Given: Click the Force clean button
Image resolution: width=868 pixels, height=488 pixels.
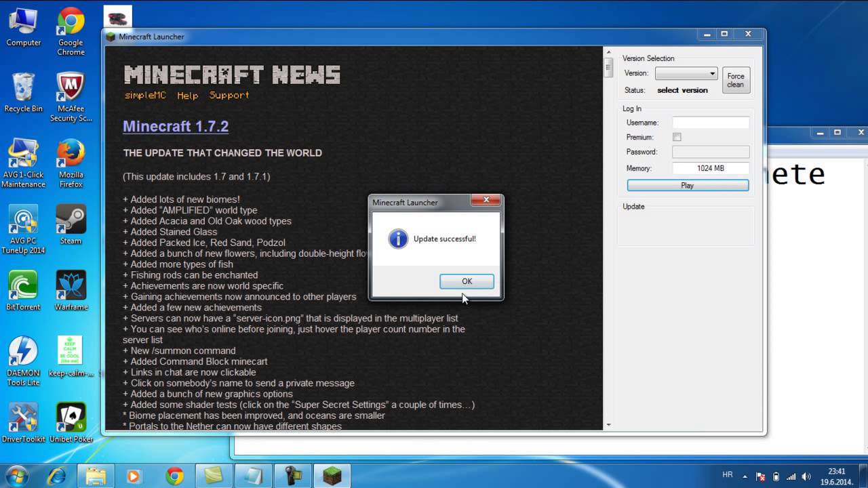Looking at the screenshot, I should pos(736,80).
